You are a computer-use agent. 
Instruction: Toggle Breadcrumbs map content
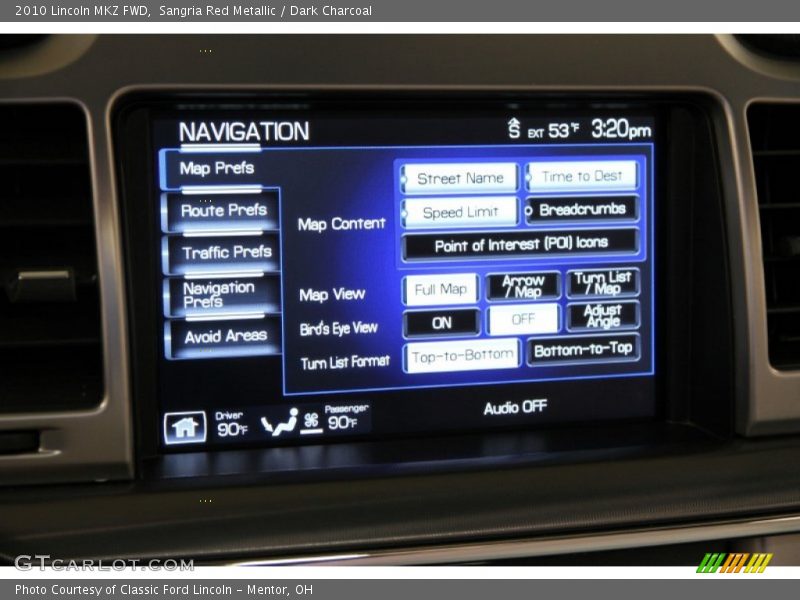tap(582, 210)
